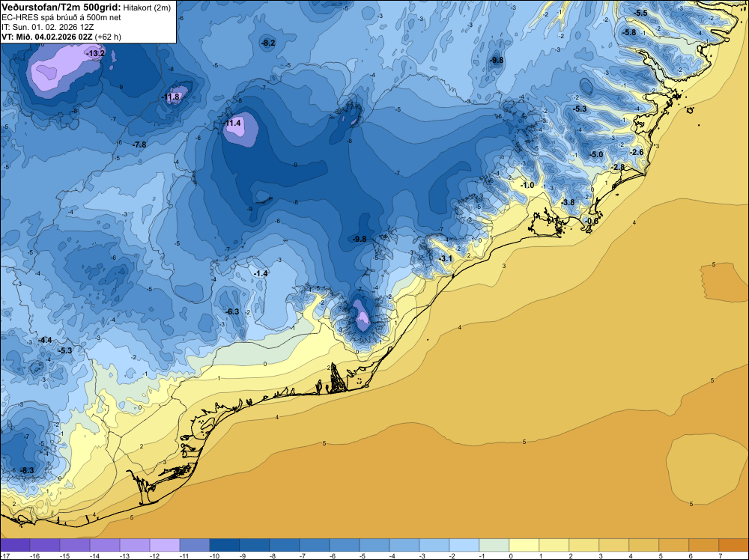749x560 pixels.
Task: Click the -8.3 temperature label
Action: 27,470
